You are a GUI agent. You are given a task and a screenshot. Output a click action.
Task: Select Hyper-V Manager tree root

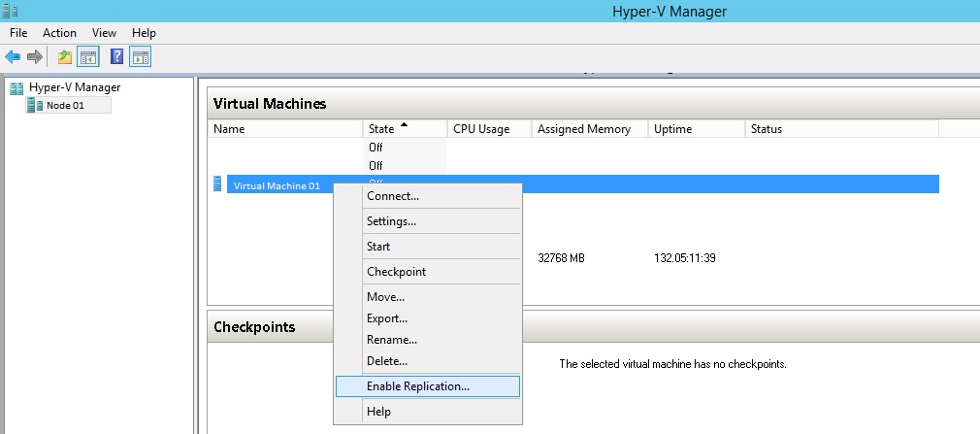point(75,87)
